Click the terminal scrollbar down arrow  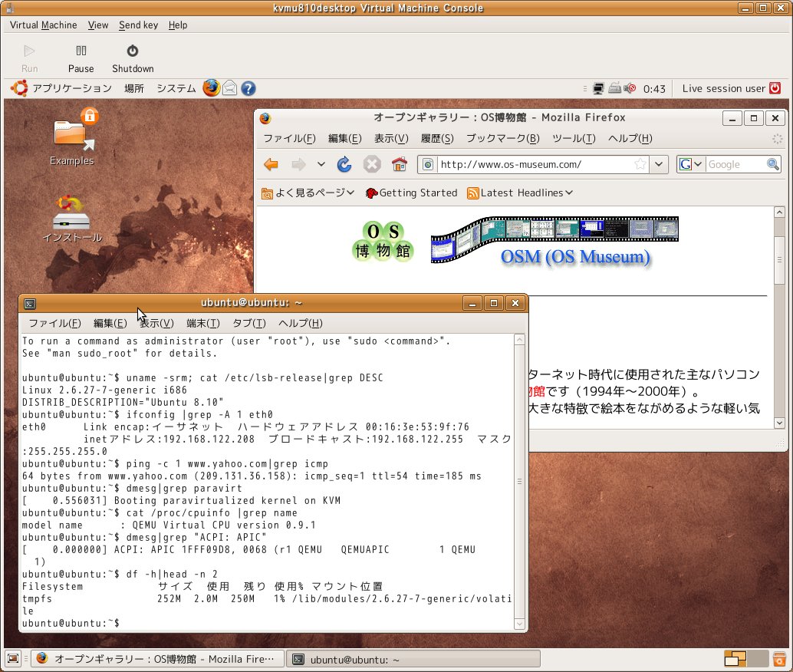tap(519, 624)
